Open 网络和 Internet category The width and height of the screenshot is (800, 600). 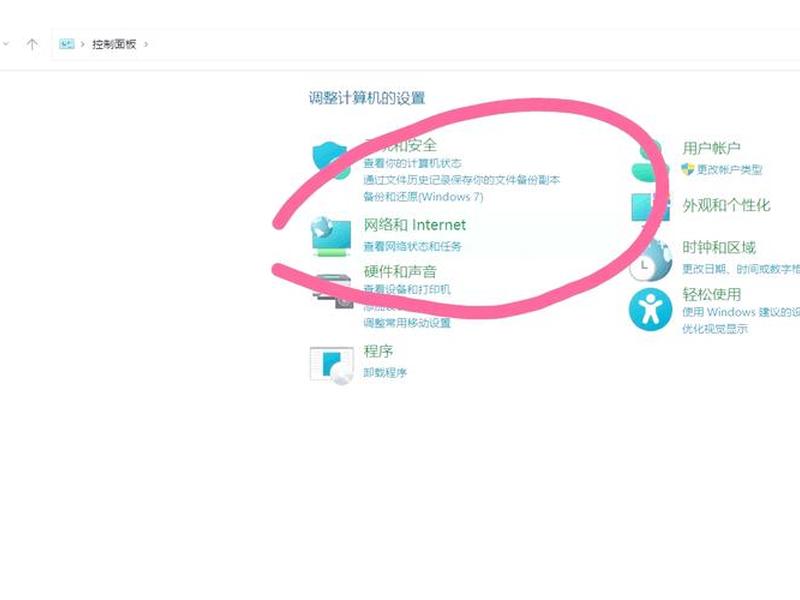(x=414, y=225)
